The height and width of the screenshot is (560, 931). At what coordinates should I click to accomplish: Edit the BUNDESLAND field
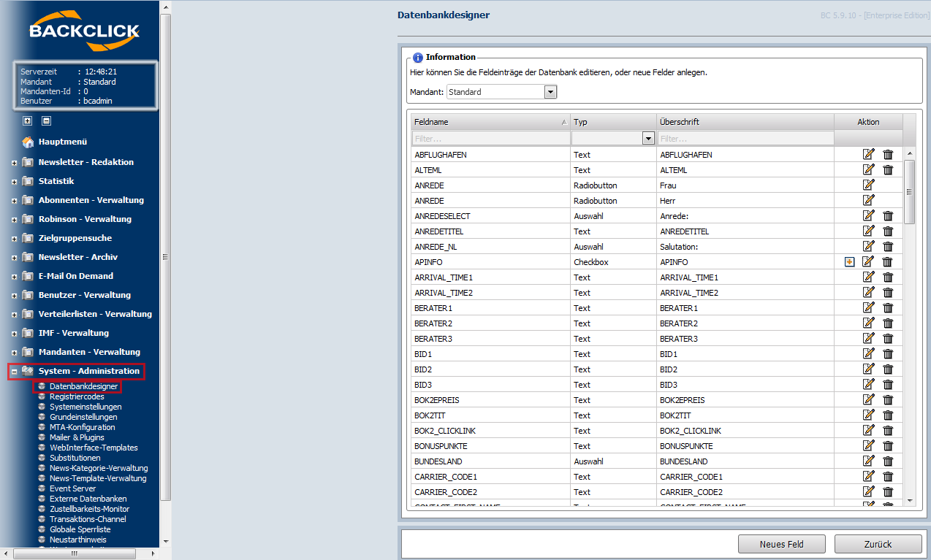click(868, 461)
